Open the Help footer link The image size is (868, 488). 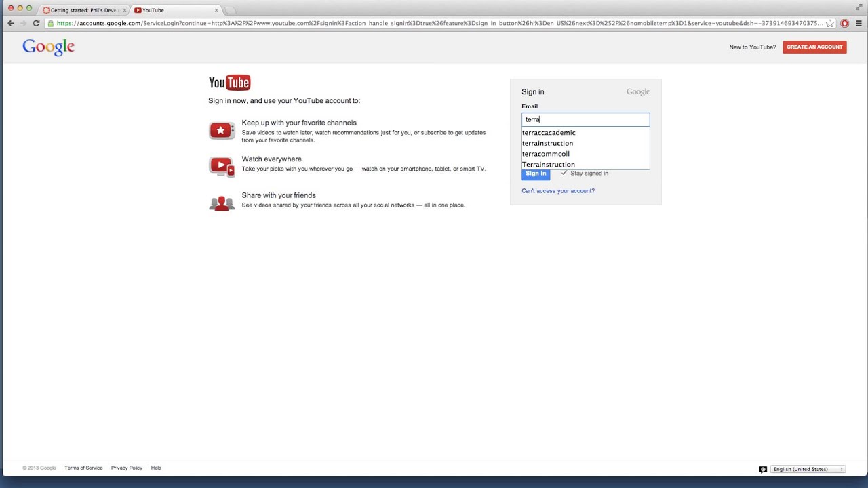[x=156, y=468]
